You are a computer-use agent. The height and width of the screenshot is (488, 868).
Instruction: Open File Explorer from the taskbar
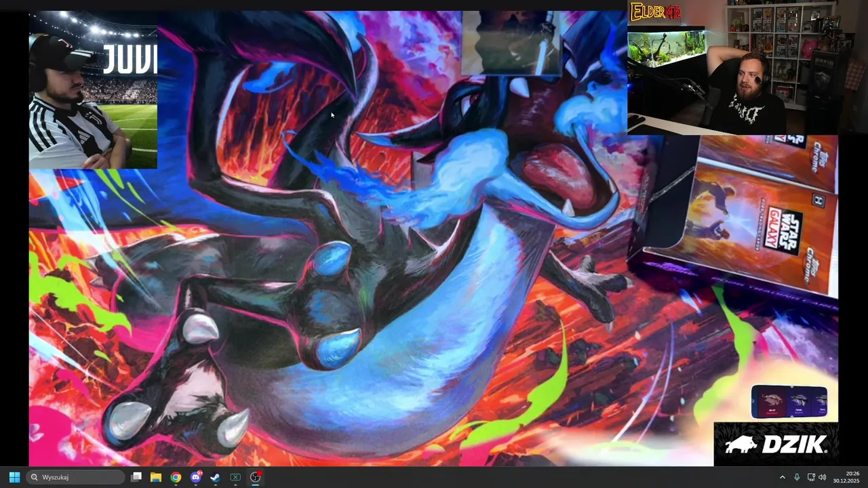(x=156, y=477)
